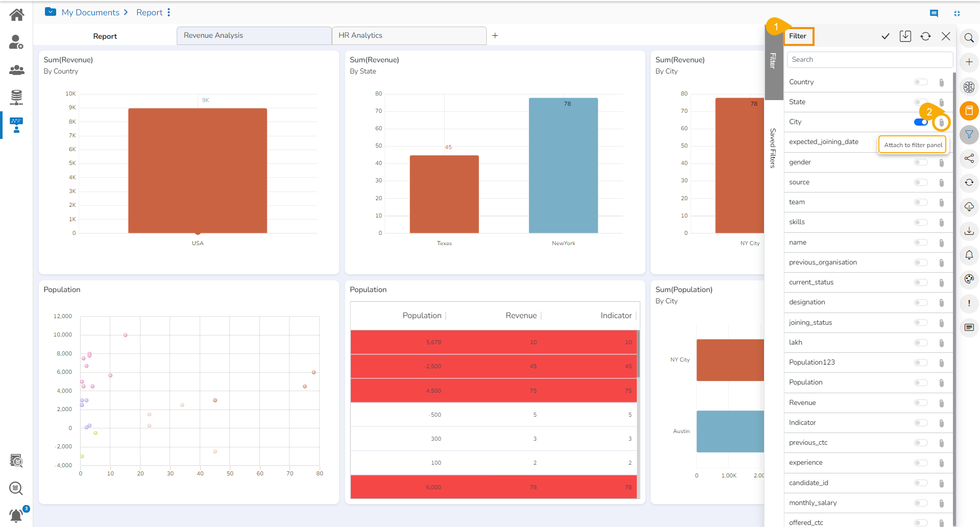Screen dimensions: 980x527
Task: Disable the City filter toggle
Action: pyautogui.click(x=921, y=122)
